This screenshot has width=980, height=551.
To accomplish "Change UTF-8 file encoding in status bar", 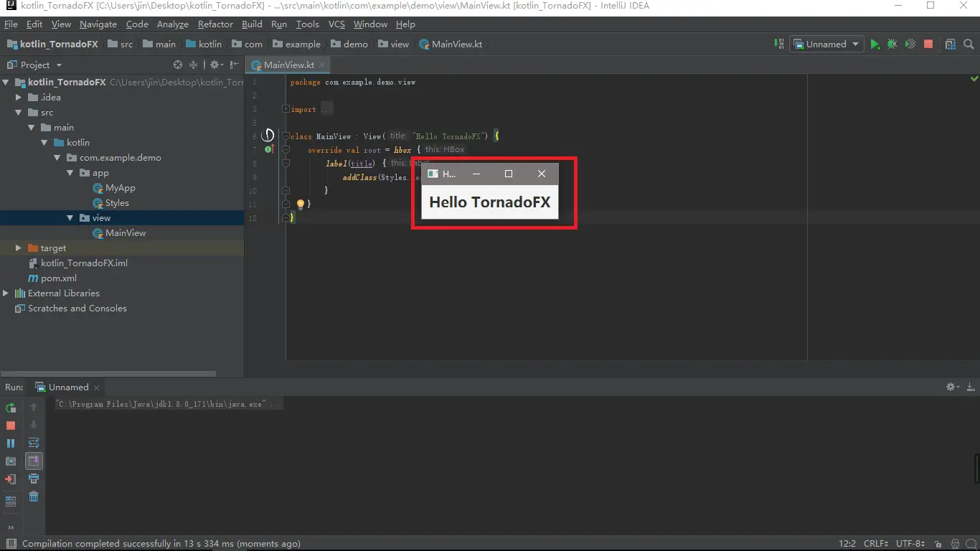I will click(x=910, y=544).
